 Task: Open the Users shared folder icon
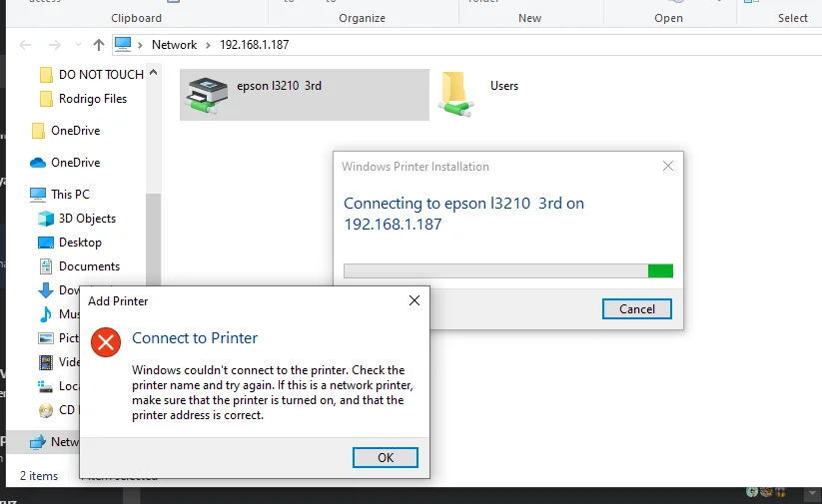pyautogui.click(x=455, y=94)
